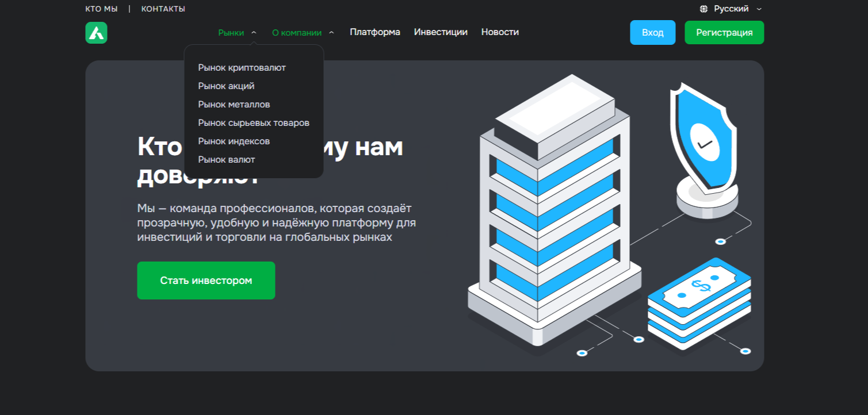Select Рынок акций menu entry

coord(226,86)
